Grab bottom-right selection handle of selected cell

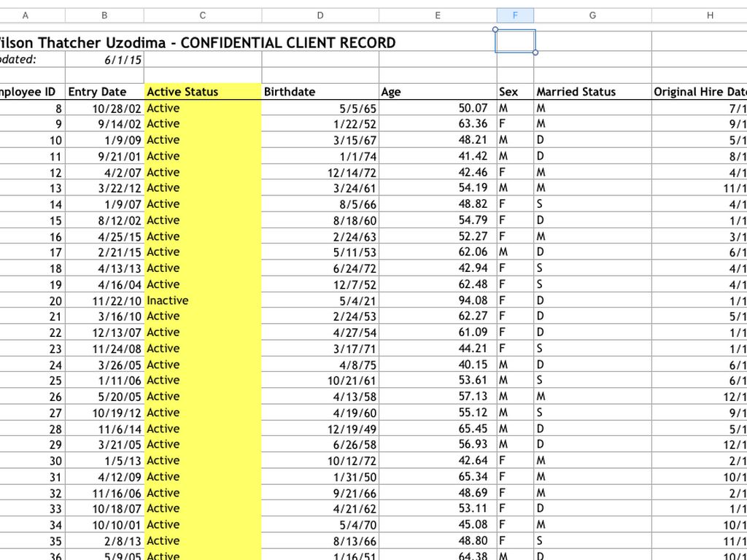535,52
